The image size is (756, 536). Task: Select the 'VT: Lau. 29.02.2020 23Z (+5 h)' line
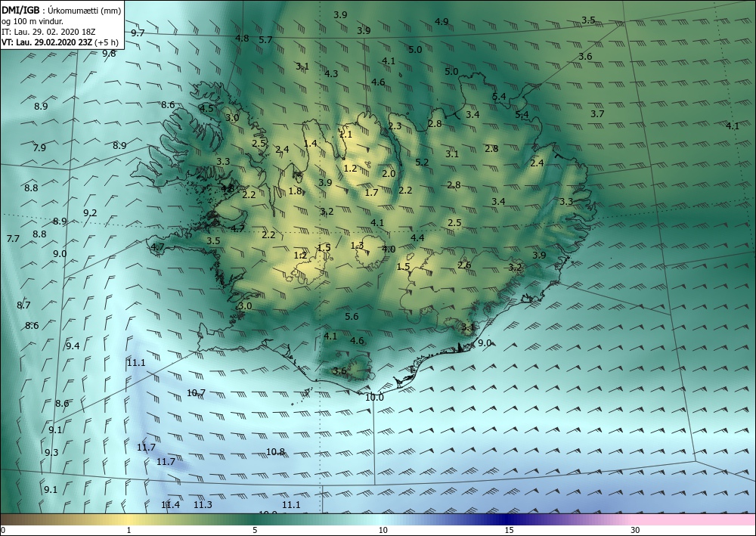coord(60,42)
